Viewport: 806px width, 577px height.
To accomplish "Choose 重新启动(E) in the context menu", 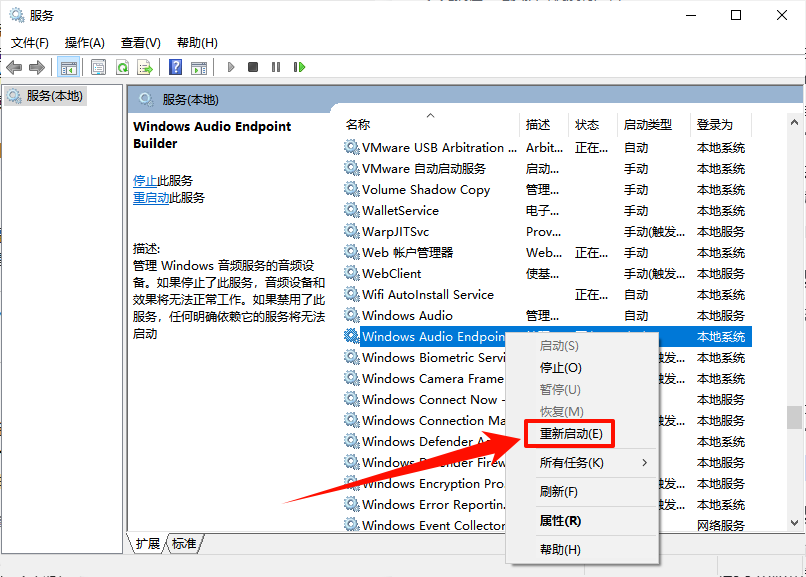I will point(571,434).
